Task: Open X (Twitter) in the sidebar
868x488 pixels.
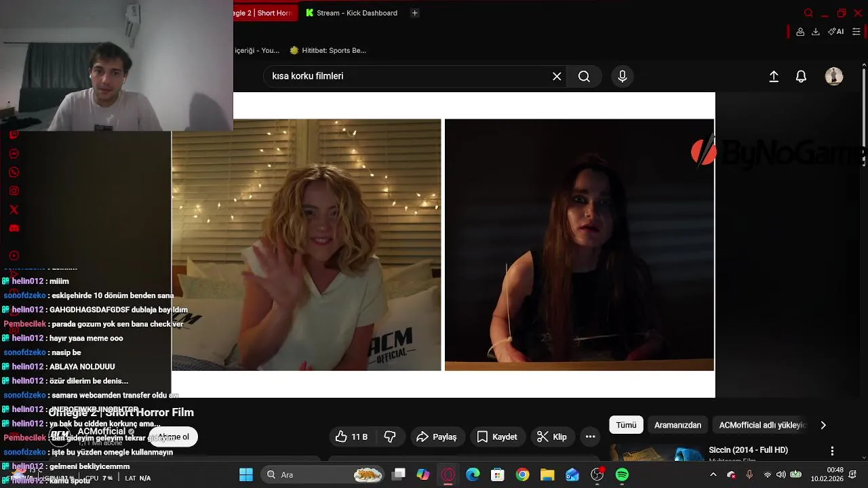Action: (x=14, y=209)
